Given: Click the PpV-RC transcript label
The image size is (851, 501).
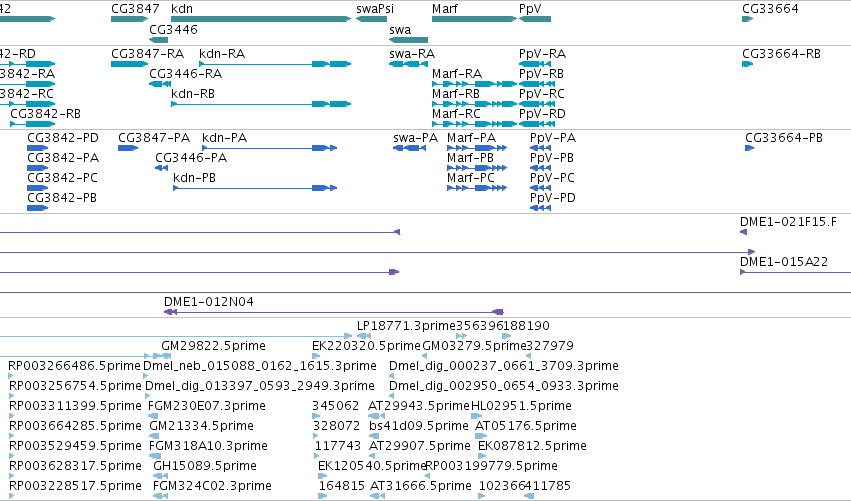Looking at the screenshot, I should pyautogui.click(x=542, y=94).
